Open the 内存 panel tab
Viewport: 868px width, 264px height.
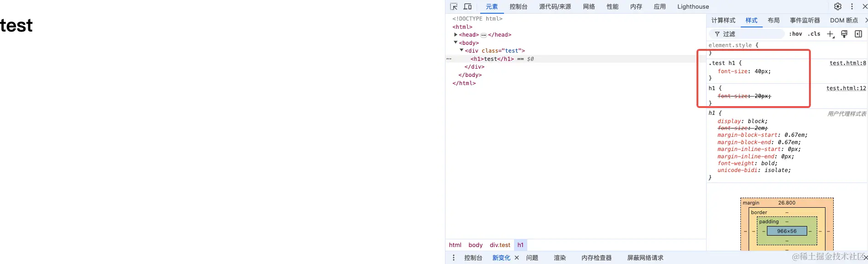tap(636, 6)
